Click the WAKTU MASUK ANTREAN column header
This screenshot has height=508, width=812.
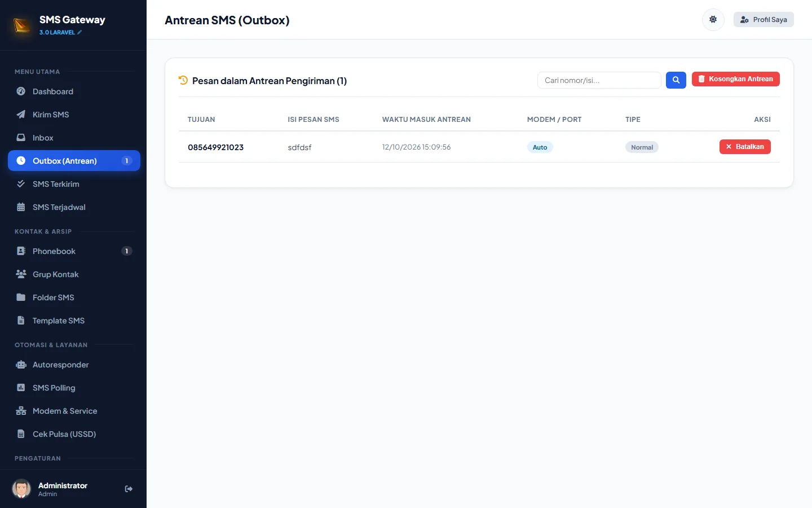[x=426, y=120]
